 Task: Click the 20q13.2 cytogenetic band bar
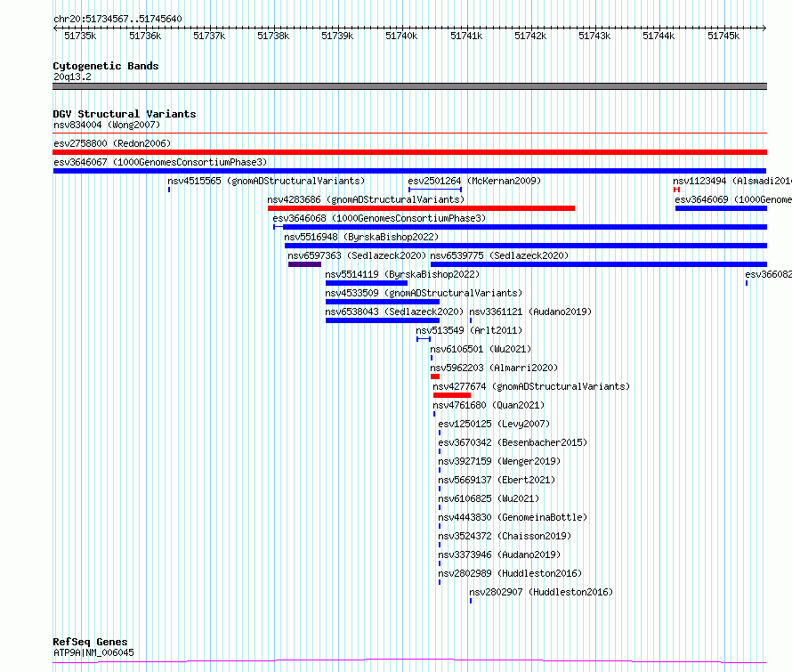coord(409,86)
